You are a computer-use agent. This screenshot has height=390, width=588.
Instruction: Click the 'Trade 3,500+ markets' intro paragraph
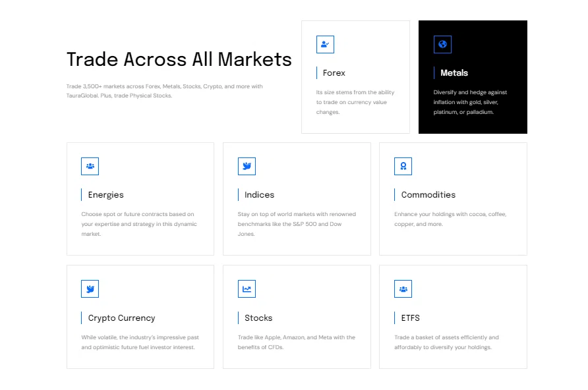tap(165, 91)
